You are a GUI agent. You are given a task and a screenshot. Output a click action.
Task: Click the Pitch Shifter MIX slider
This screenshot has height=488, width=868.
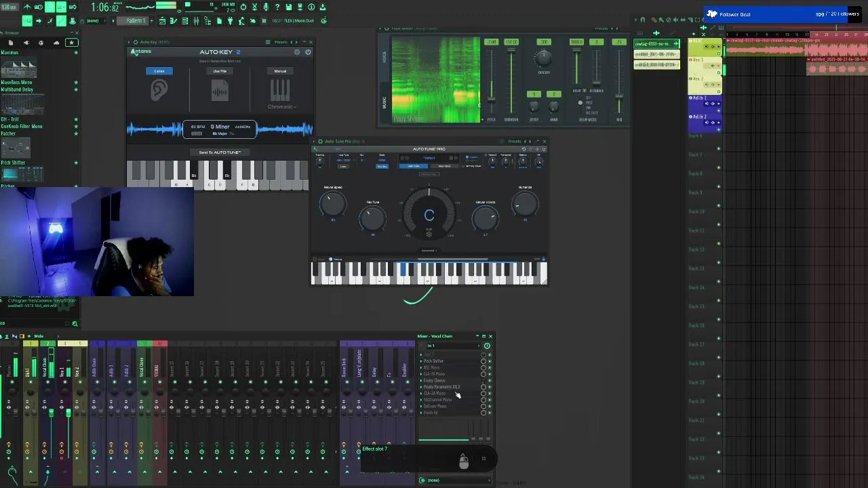(x=619, y=96)
